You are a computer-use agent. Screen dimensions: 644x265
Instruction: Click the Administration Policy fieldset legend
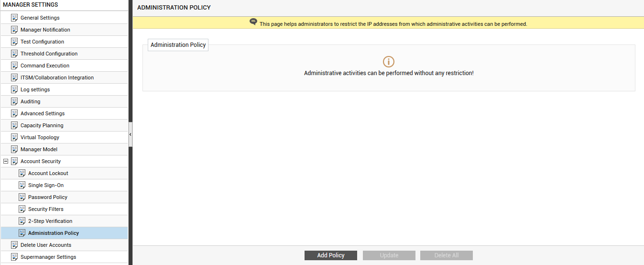(178, 45)
